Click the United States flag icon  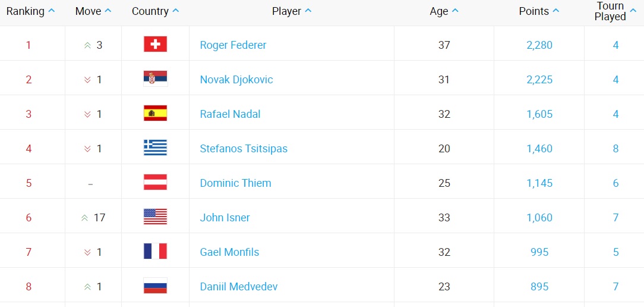click(155, 217)
